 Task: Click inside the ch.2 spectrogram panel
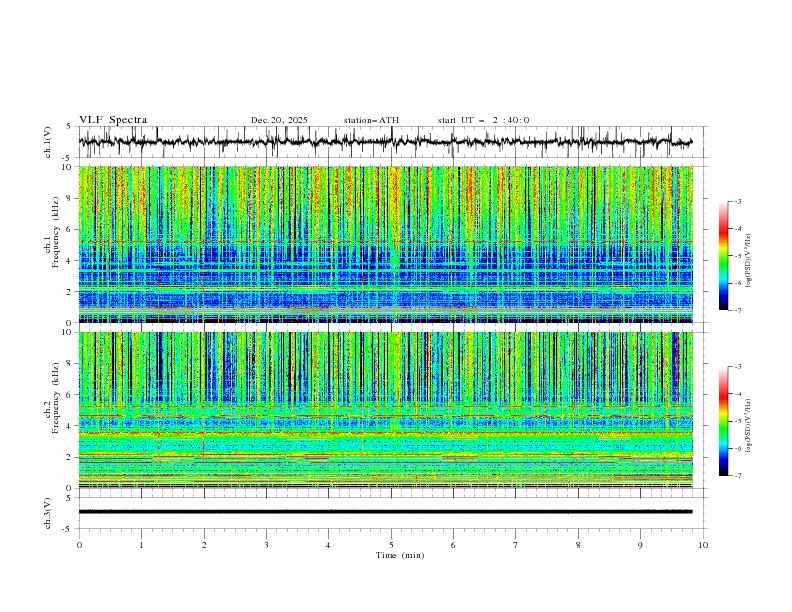(x=390, y=410)
